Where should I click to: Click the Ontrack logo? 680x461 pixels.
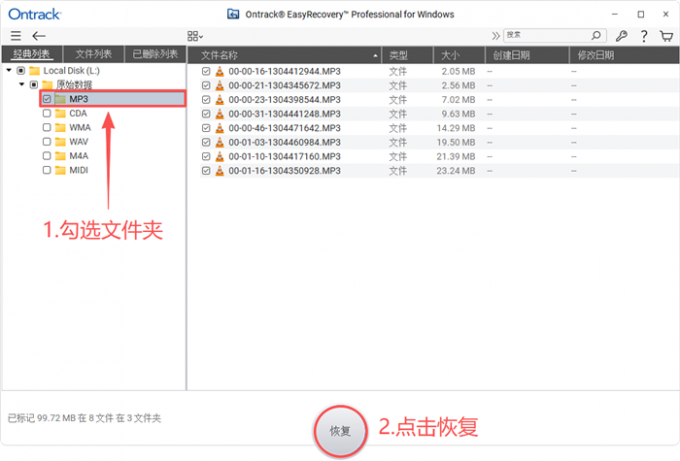click(x=35, y=14)
